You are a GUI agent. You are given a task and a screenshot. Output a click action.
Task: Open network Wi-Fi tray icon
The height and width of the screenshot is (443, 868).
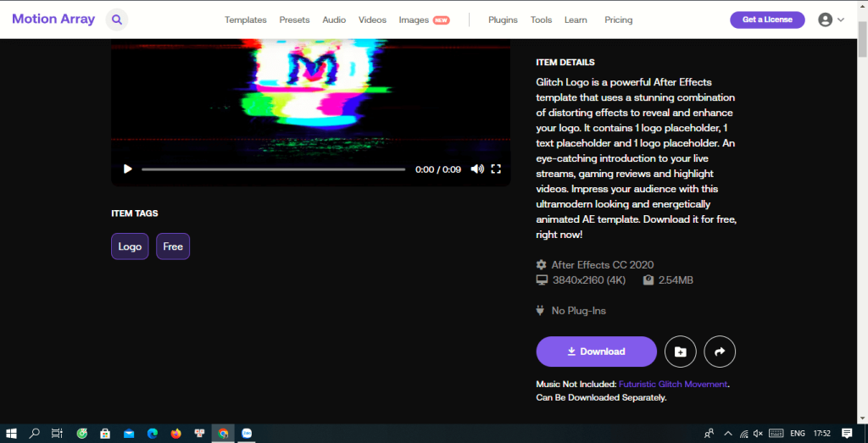(x=744, y=434)
